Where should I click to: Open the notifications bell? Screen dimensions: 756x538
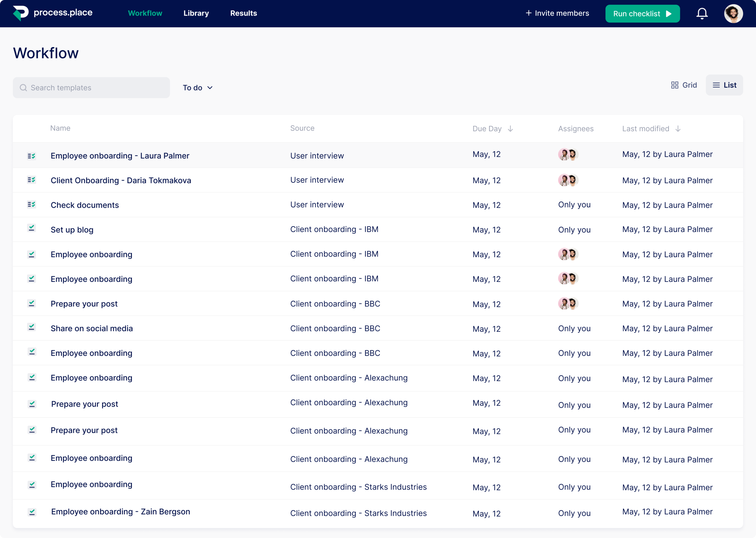(x=702, y=14)
